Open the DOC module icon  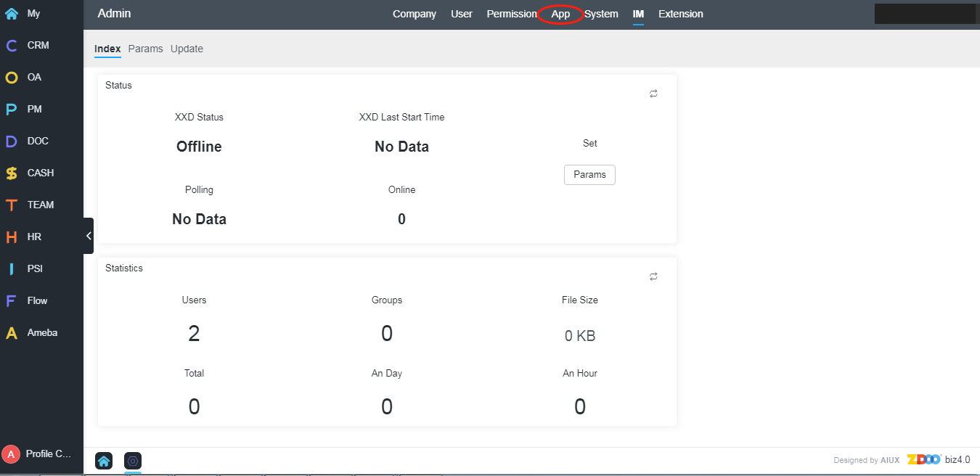(x=12, y=141)
